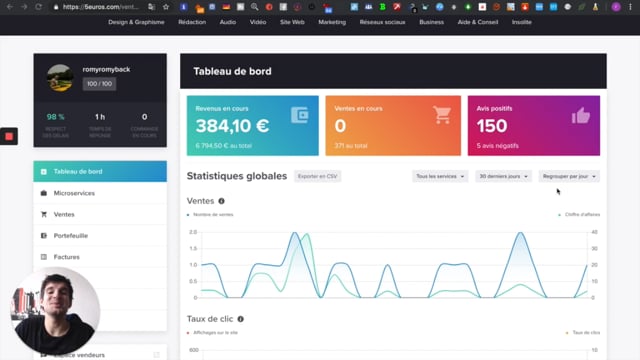Toggle the Affichages sur le site legend series
This screenshot has width=640, height=360.
[212, 332]
